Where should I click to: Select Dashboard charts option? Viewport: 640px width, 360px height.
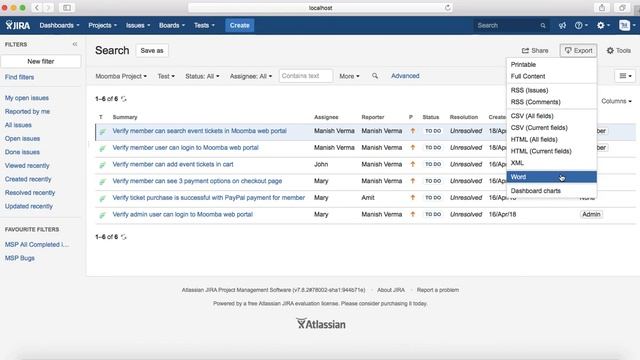[551, 191]
